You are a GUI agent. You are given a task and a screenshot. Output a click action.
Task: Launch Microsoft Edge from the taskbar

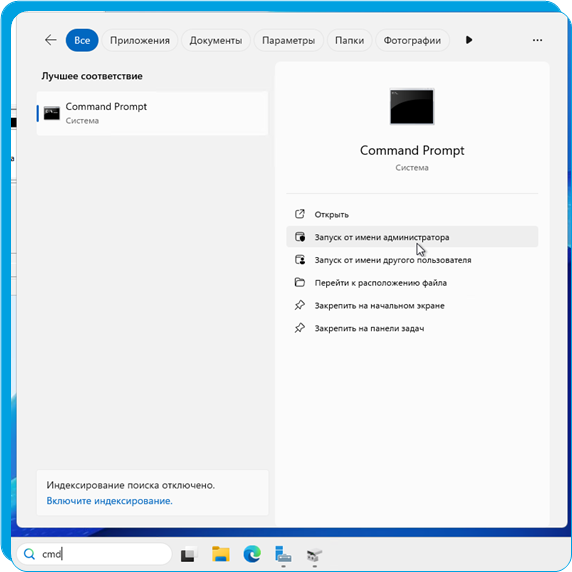click(252, 554)
